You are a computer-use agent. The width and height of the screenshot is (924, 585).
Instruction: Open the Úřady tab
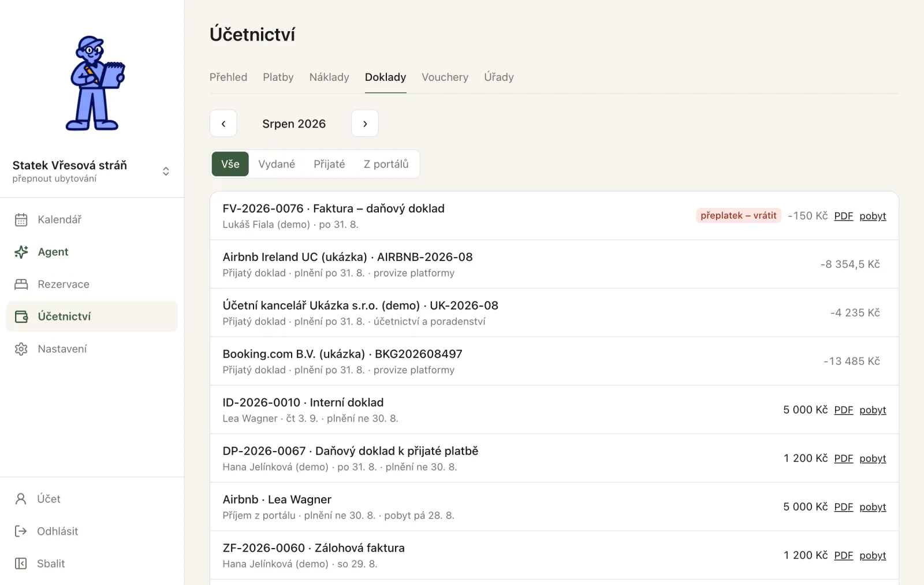tap(499, 77)
